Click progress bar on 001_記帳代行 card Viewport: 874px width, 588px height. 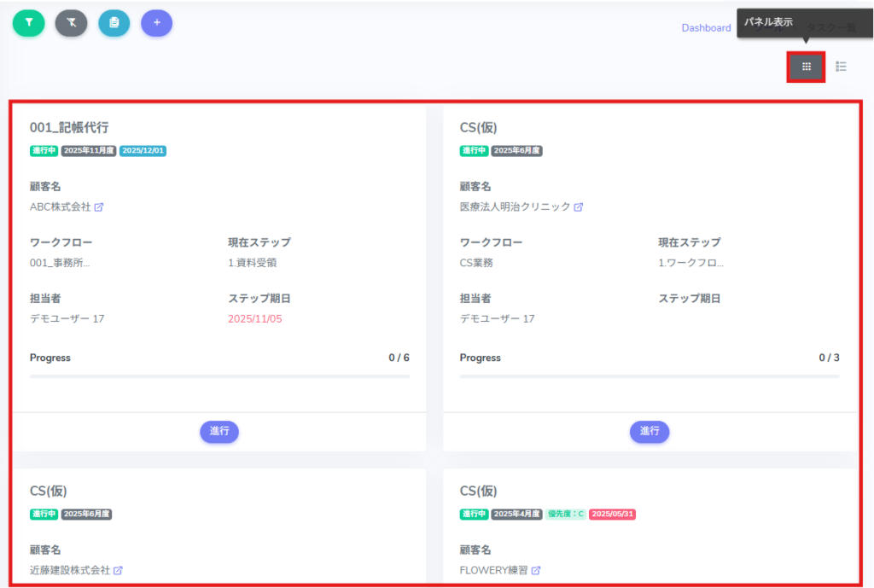219,376
